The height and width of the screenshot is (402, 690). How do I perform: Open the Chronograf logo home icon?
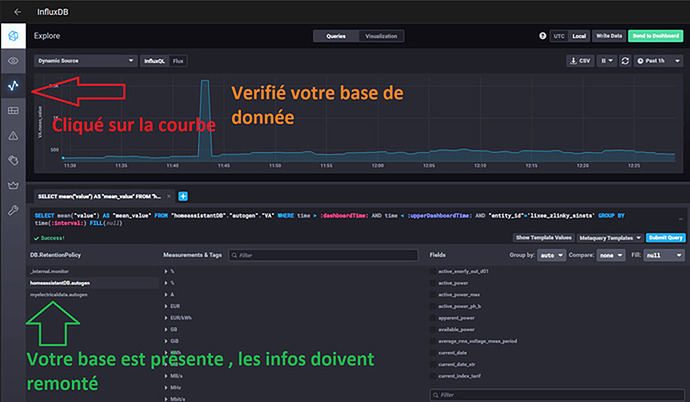click(x=13, y=36)
